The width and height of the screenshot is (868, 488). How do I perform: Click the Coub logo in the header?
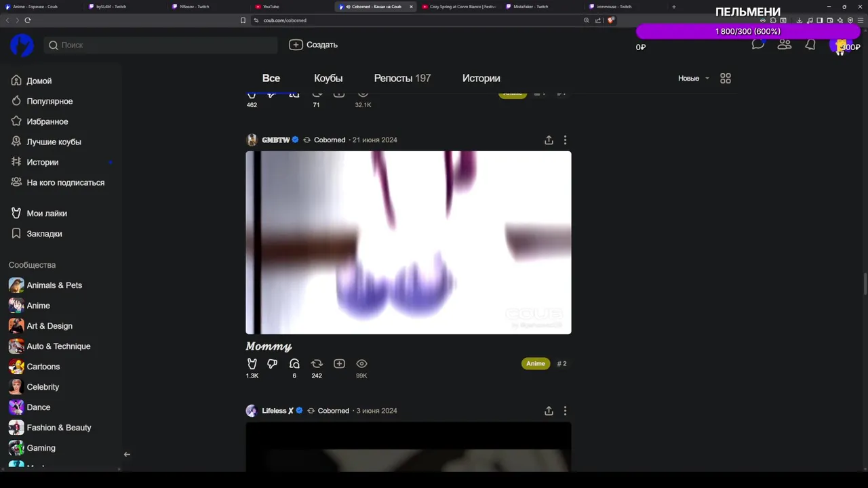pyautogui.click(x=22, y=45)
